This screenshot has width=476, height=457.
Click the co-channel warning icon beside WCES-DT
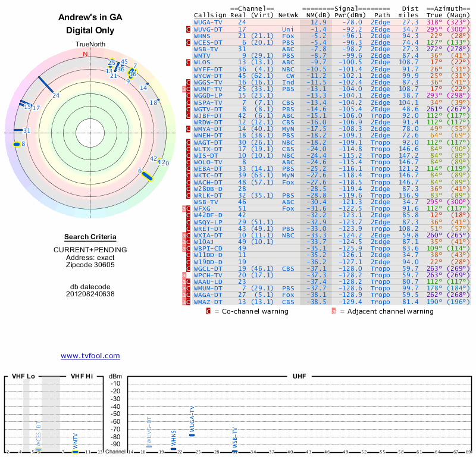(x=188, y=42)
